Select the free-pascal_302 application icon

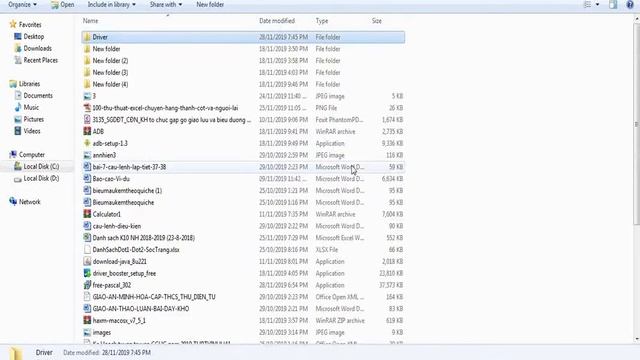87,285
